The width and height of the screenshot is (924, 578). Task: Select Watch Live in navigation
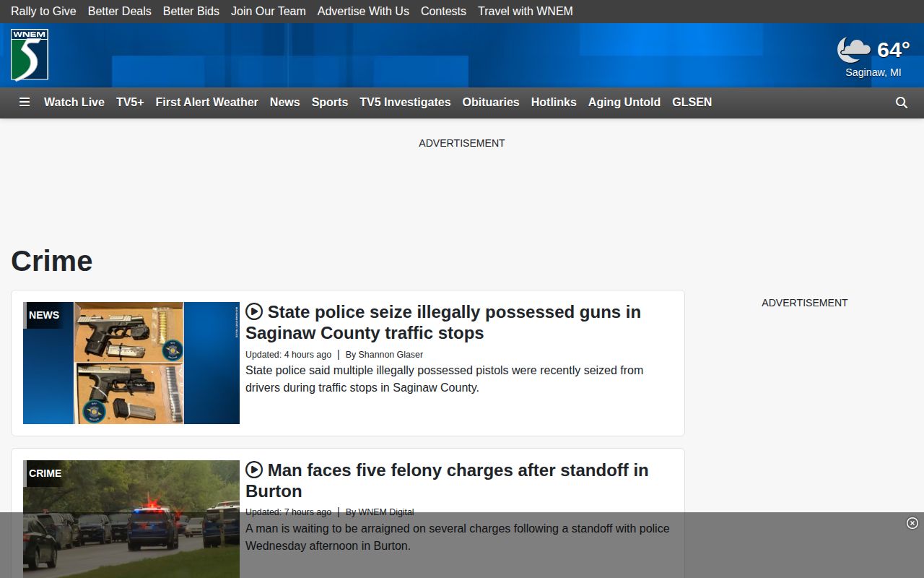(74, 102)
